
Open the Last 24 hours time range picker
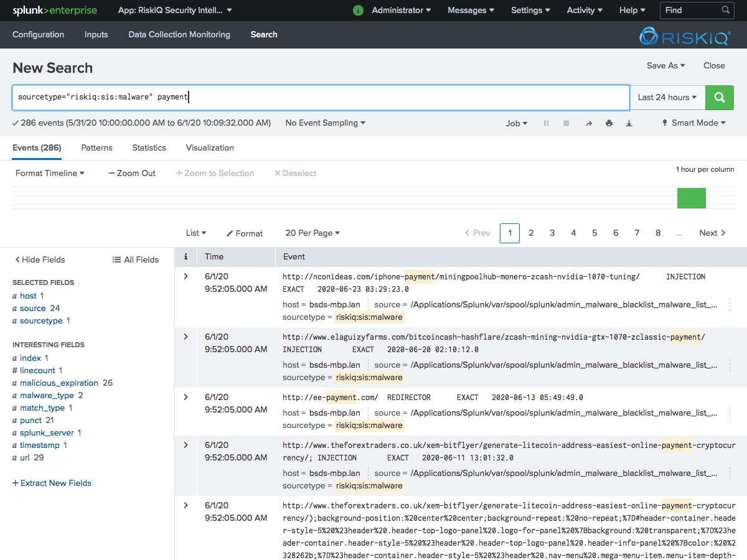666,98
